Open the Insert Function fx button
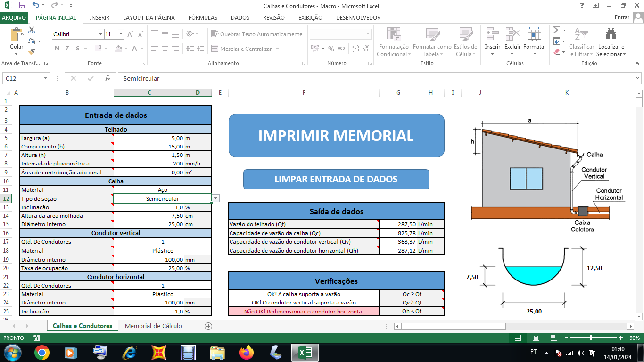Image resolution: width=644 pixels, height=362 pixels. (107, 78)
